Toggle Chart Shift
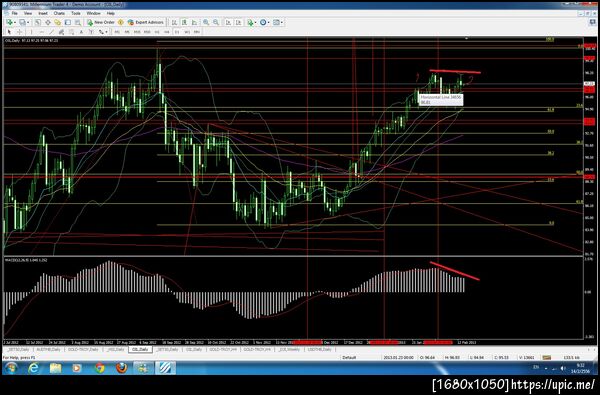The height and width of the screenshot is (395, 600). coord(238,22)
